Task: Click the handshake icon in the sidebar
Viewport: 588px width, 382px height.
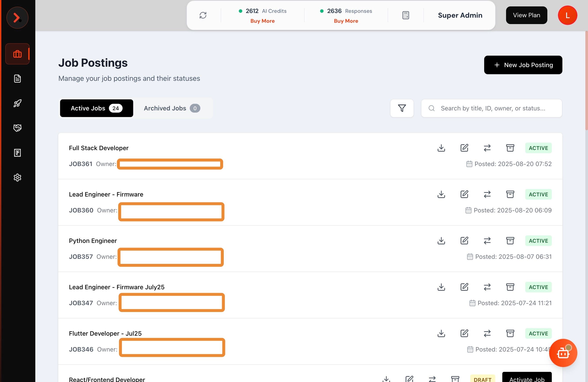Action: click(x=17, y=128)
